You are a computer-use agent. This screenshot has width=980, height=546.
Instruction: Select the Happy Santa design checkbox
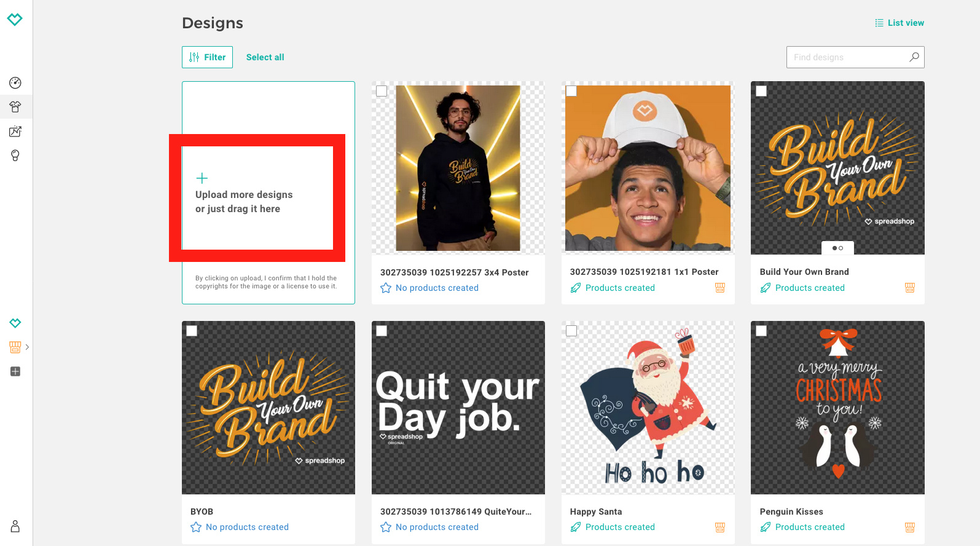point(571,331)
